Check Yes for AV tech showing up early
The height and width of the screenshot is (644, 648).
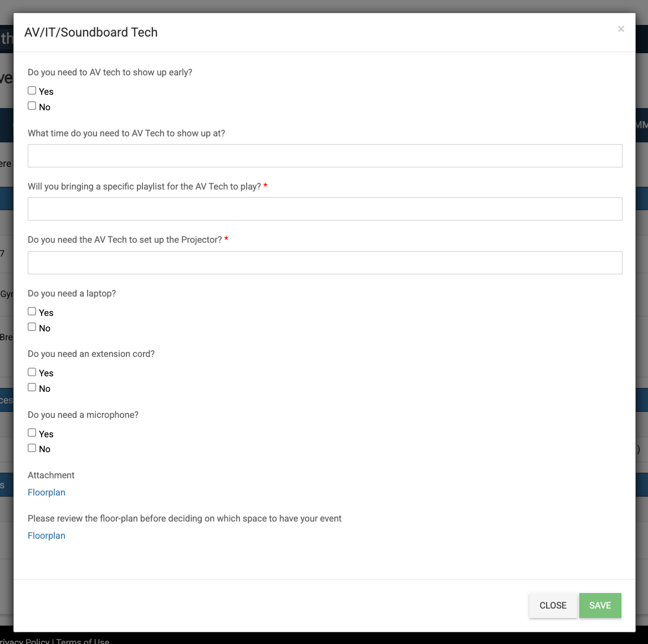click(x=32, y=90)
